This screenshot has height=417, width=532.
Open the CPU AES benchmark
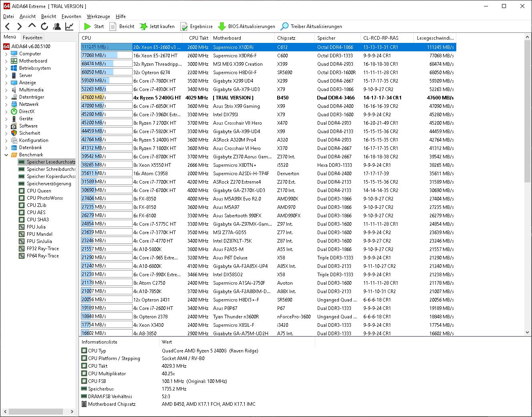click(32, 213)
